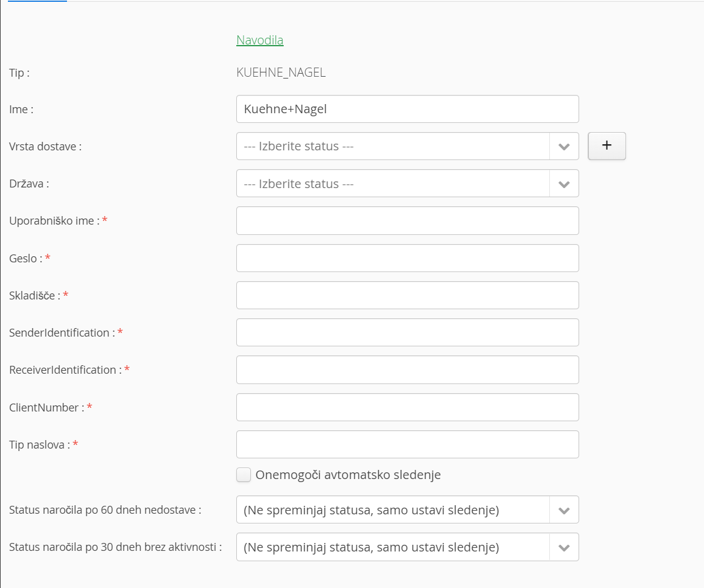
Task: Focus the SenderIdentification input field
Action: pyautogui.click(x=407, y=332)
